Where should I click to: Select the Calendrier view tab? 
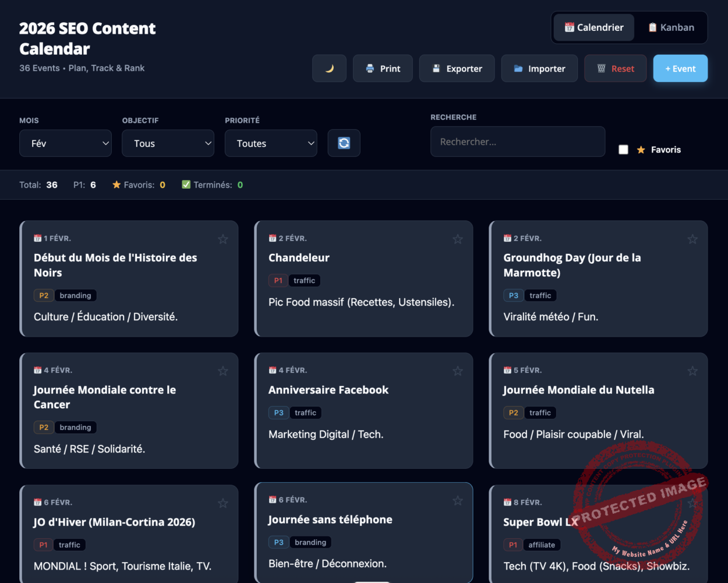593,27
